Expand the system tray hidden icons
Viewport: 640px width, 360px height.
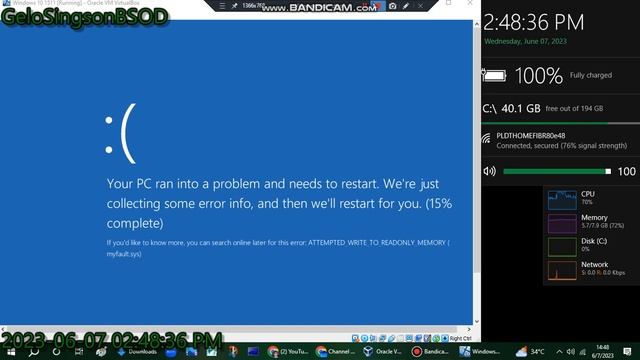coord(559,351)
